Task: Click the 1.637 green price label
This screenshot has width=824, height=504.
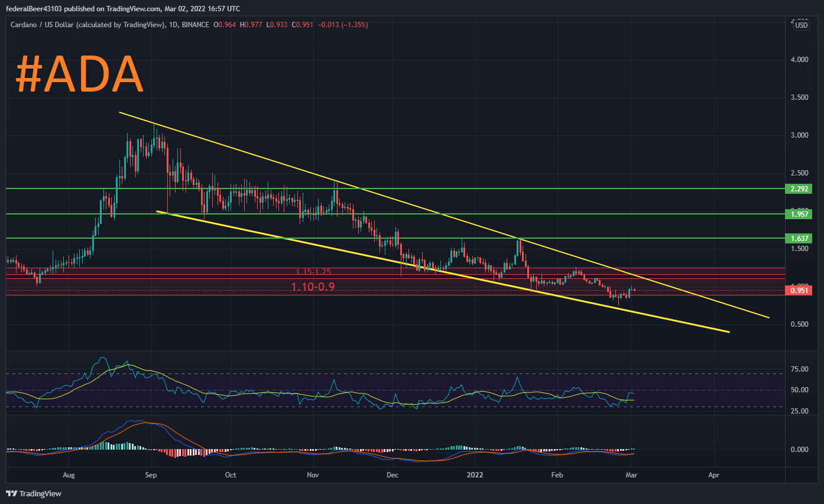Action: tap(798, 238)
